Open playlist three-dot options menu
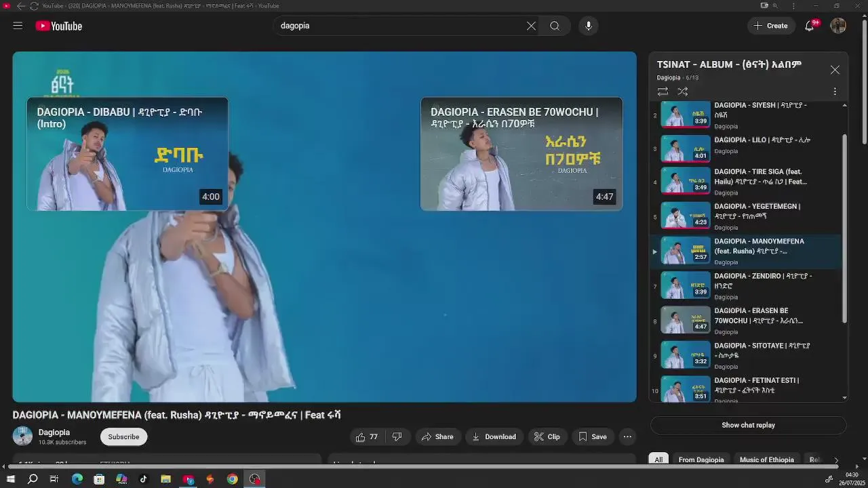The height and width of the screenshot is (488, 868). click(x=835, y=91)
